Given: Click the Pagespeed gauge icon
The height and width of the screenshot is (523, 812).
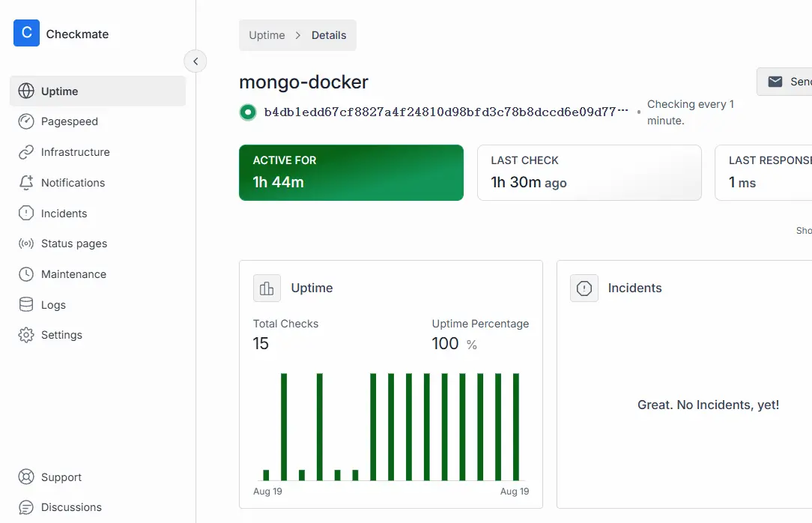Looking at the screenshot, I should (x=26, y=121).
